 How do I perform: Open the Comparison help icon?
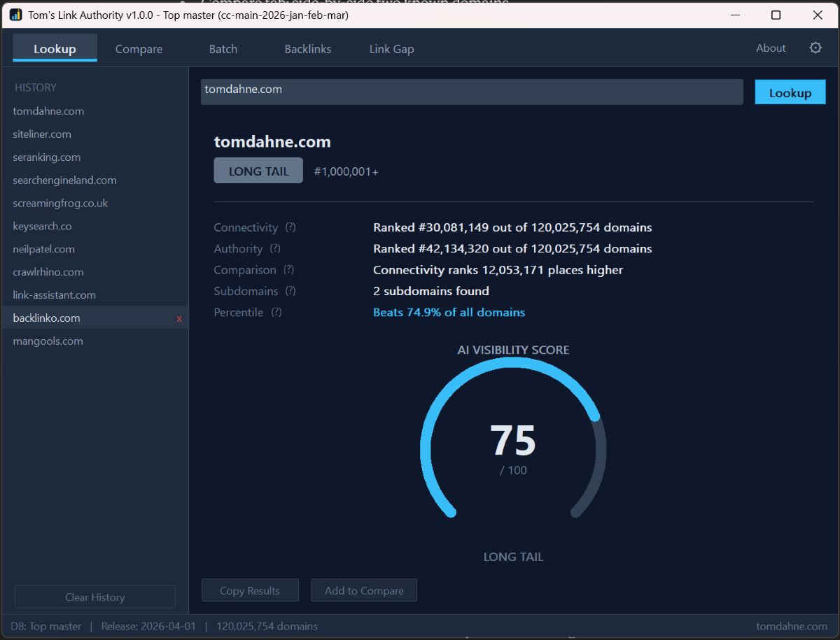[290, 269]
